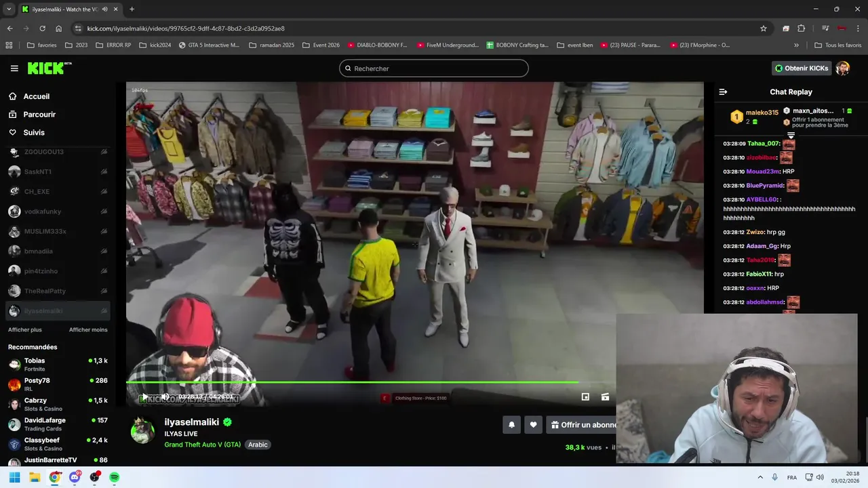Switch to theater mode icon
The image size is (868, 488).
(605, 397)
